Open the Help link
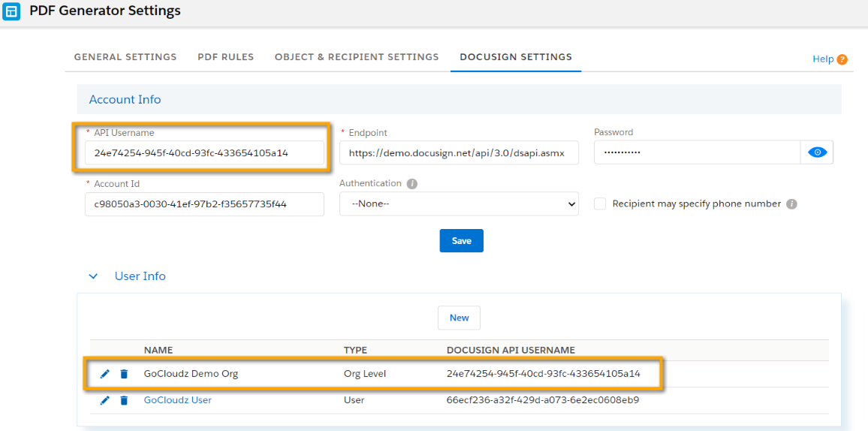 click(823, 59)
